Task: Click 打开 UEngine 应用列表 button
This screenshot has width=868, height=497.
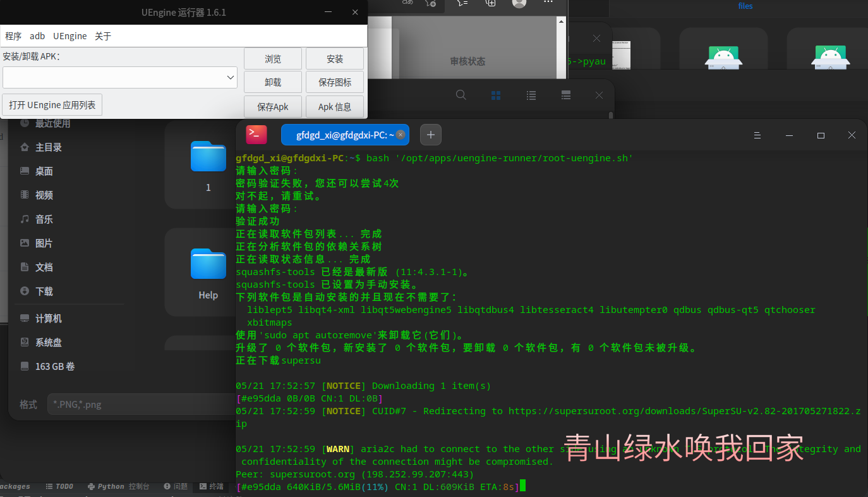Action: 52,105
